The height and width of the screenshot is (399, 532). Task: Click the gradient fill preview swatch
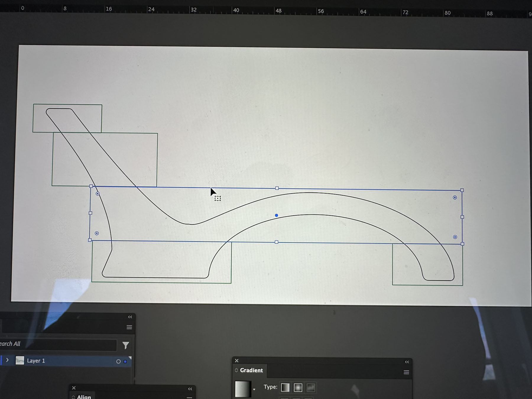point(243,389)
